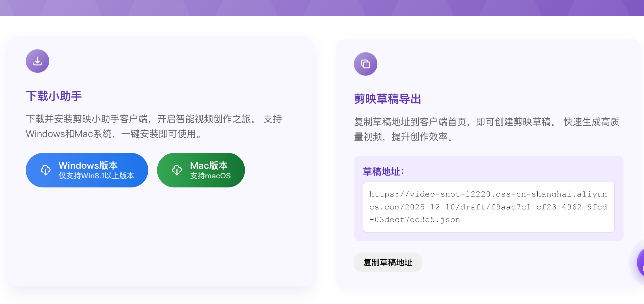Image resolution: width=644 pixels, height=304 pixels.
Task: Click the download icon inside the green button
Action: coord(177,170)
